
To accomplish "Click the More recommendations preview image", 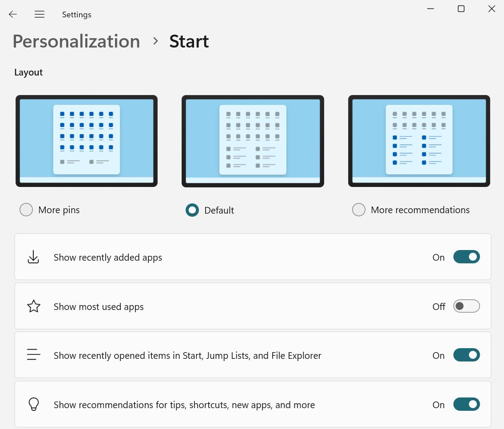I will (419, 141).
